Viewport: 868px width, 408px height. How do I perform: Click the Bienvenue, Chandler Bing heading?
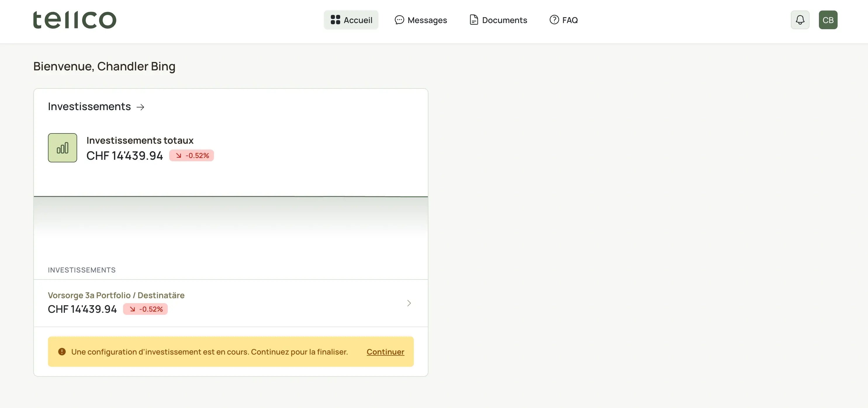104,66
